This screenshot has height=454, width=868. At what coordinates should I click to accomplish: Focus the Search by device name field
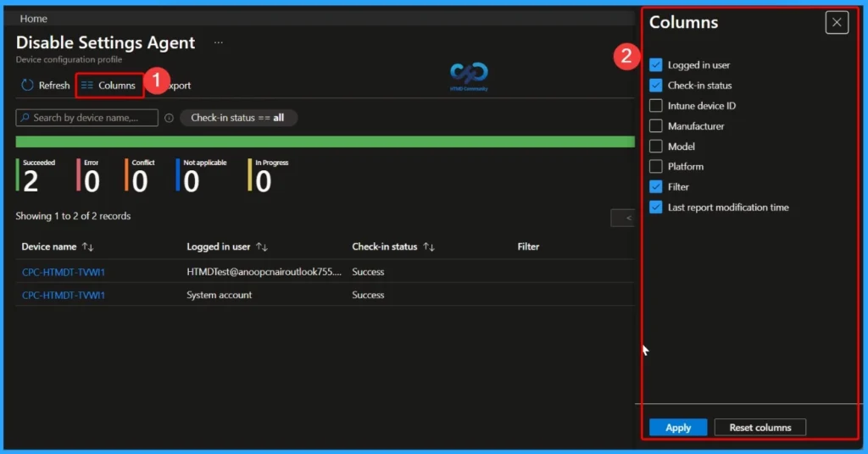(x=87, y=118)
